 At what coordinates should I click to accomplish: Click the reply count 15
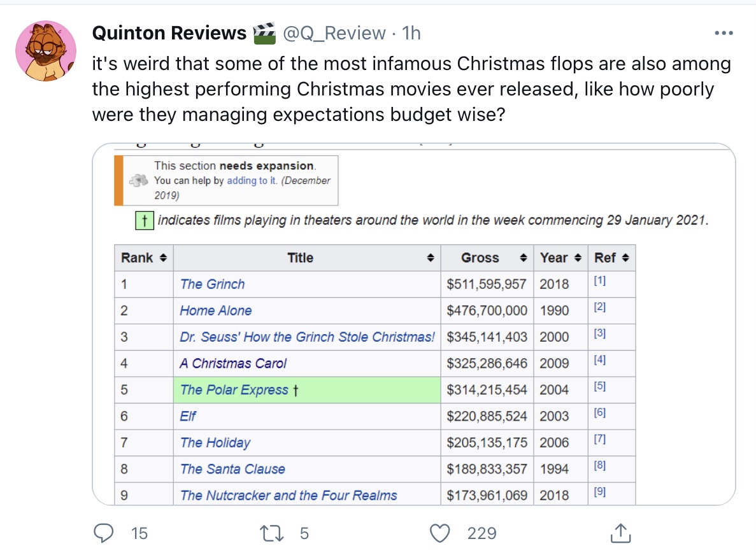[x=139, y=533]
